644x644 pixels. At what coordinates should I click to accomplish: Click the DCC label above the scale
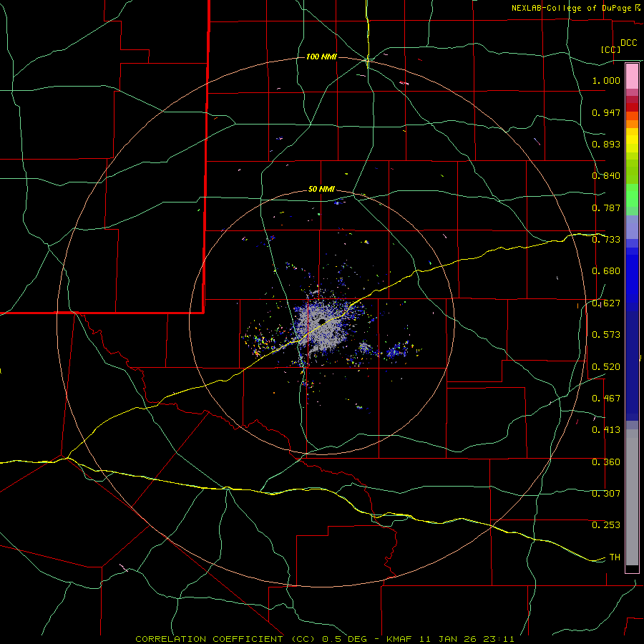click(629, 43)
